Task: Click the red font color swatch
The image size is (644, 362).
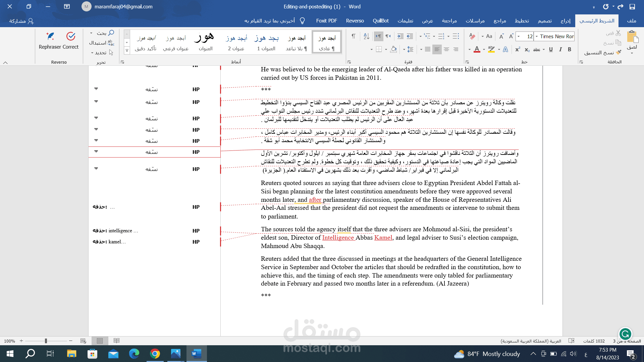Action: click(477, 50)
